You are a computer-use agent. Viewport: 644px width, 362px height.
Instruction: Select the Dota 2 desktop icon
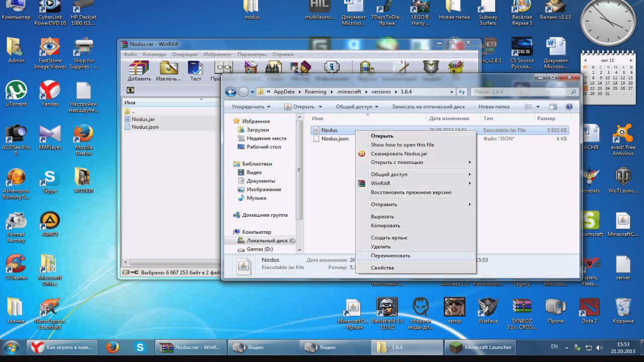(589, 311)
